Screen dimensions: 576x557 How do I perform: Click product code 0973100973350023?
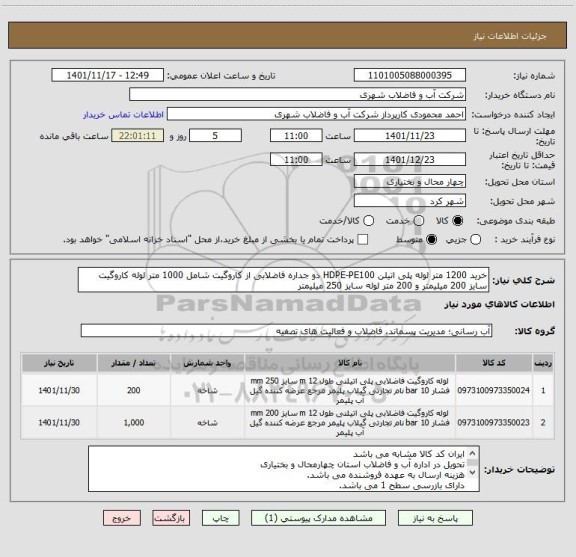pyautogui.click(x=494, y=423)
